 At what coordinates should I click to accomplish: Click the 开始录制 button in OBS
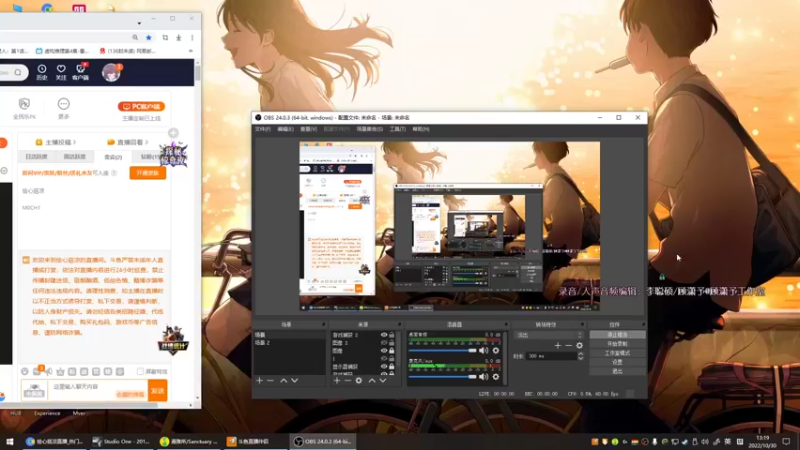[617, 344]
